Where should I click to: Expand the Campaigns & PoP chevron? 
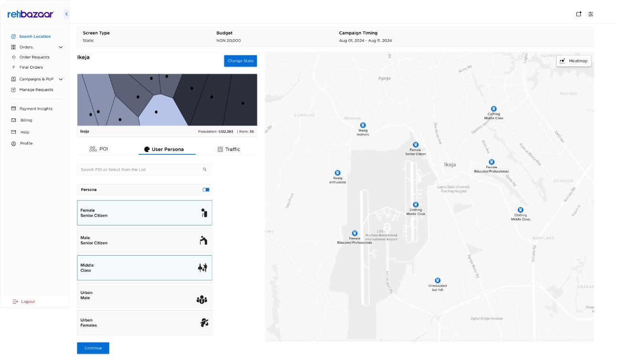[61, 79]
